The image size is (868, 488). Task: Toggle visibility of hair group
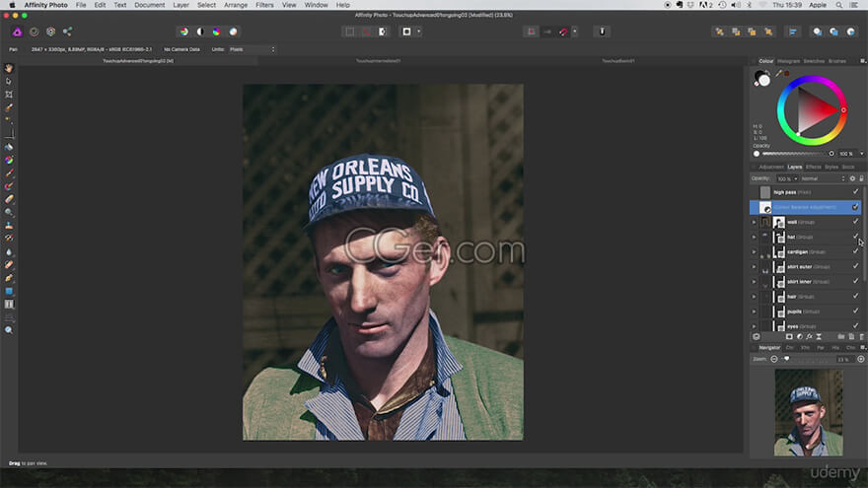pos(855,297)
